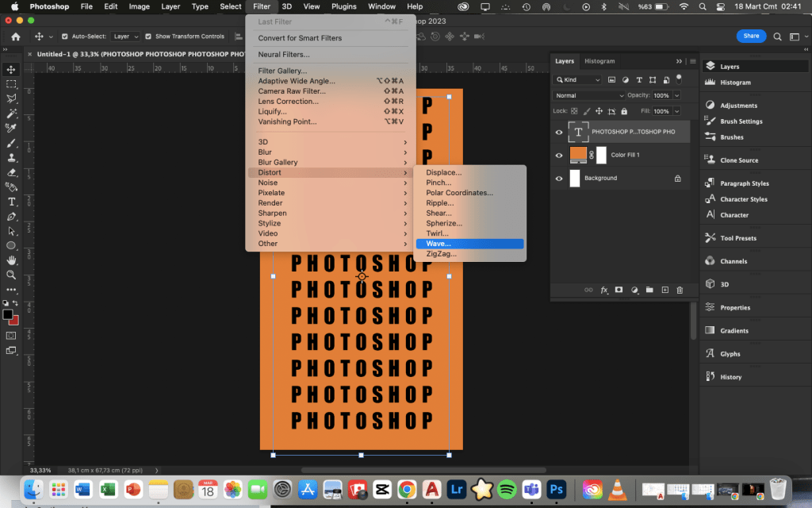Viewport: 812px width, 508px height.
Task: Open the layer style fx menu
Action: [x=603, y=291]
